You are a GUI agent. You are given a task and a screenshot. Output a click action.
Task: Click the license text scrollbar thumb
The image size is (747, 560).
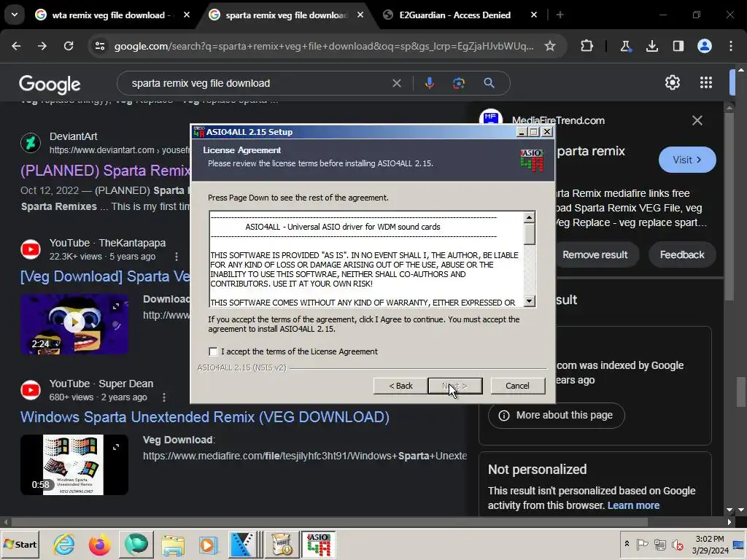click(x=530, y=234)
